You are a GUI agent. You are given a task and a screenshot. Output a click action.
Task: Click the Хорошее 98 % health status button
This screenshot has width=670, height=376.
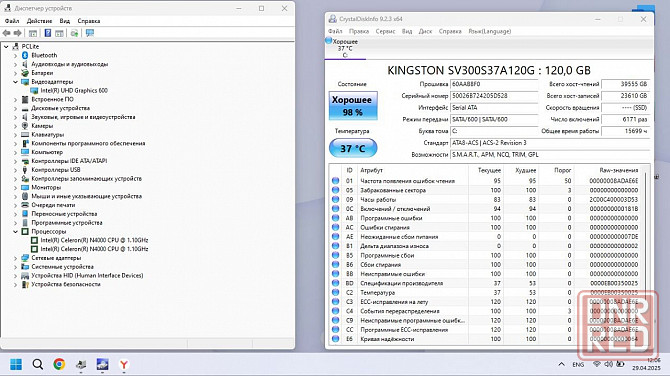(x=353, y=106)
